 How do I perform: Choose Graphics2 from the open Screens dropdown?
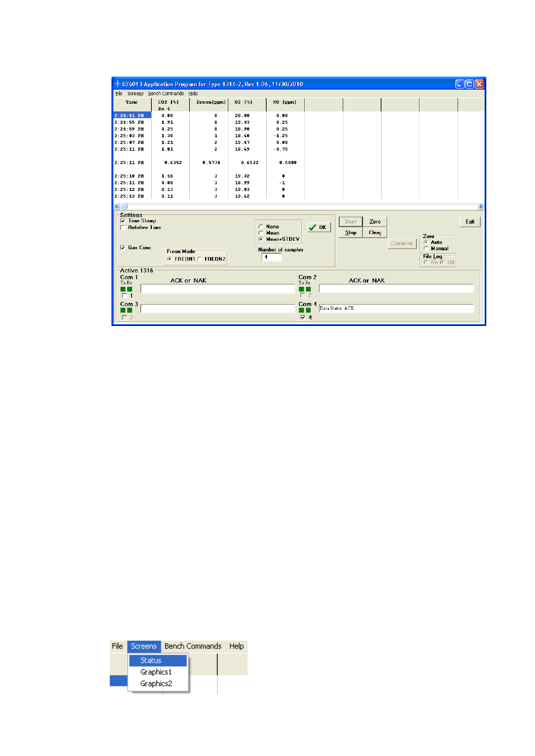(x=158, y=684)
